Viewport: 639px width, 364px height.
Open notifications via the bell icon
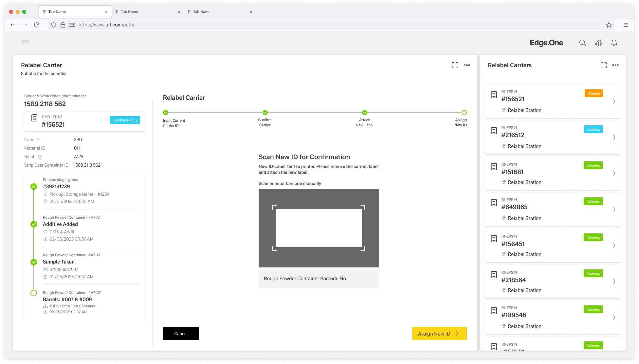pos(614,43)
